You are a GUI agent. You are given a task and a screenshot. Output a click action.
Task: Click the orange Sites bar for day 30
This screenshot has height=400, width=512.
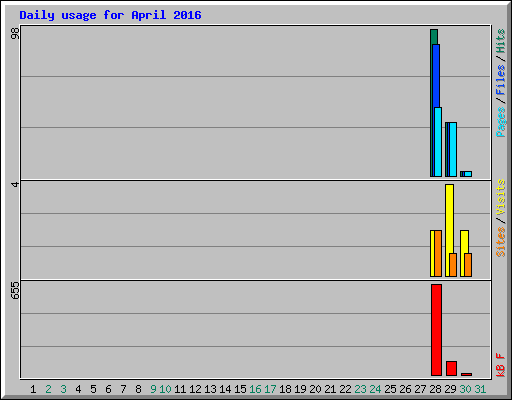coord(468,265)
